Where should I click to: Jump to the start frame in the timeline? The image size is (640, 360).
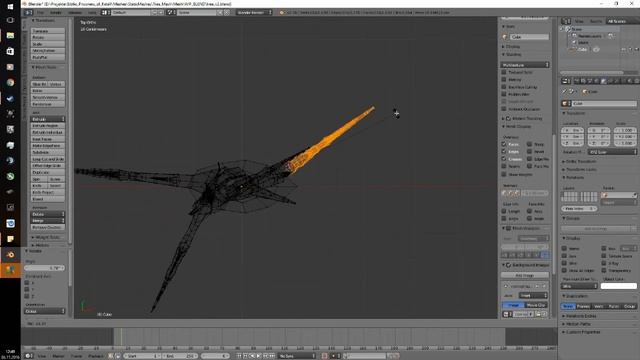point(239,356)
